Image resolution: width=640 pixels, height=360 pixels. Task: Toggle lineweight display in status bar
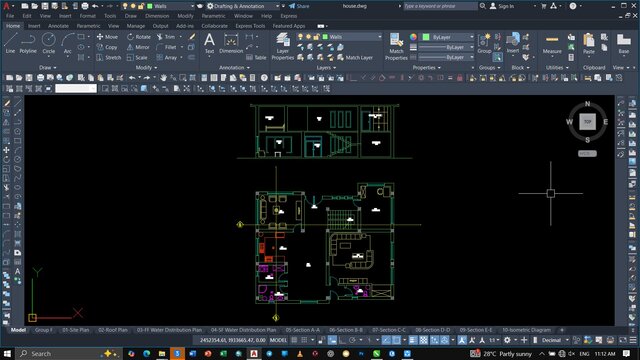click(x=413, y=340)
